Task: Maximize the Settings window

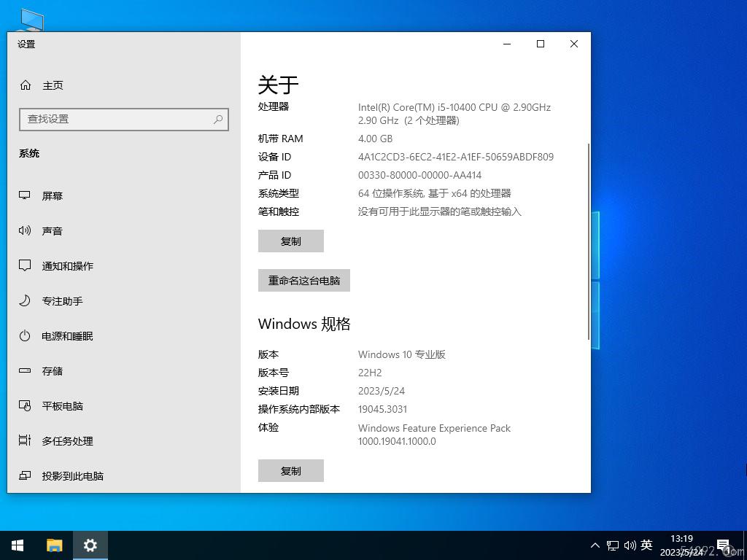Action: coord(541,44)
